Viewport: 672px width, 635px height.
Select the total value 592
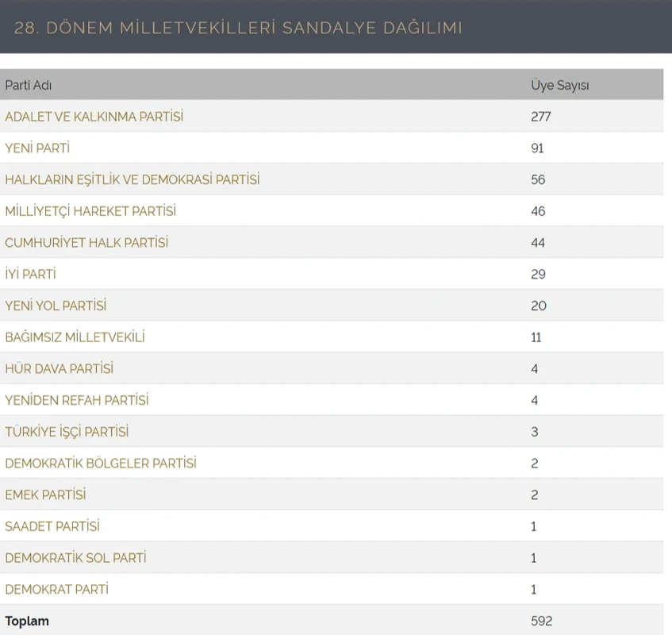pos(541,621)
